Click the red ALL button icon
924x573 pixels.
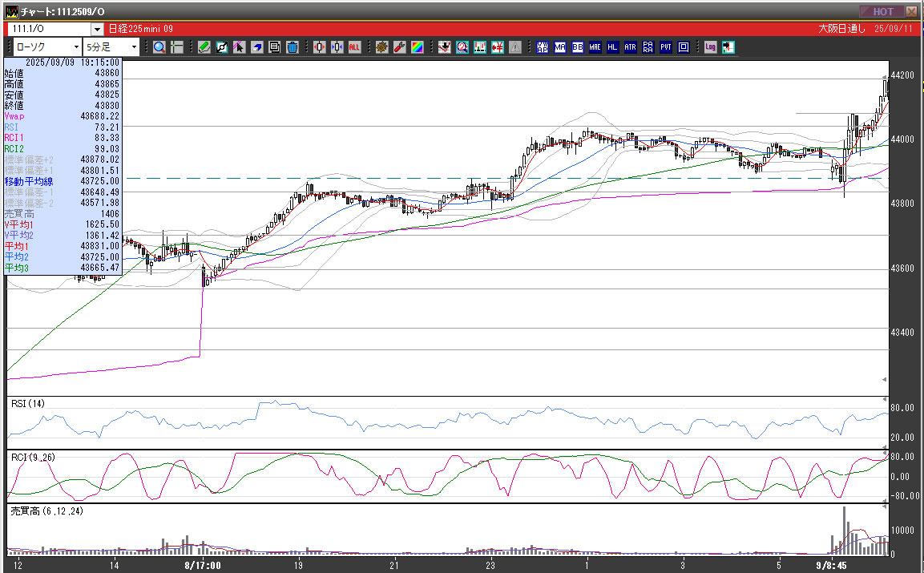coord(354,47)
